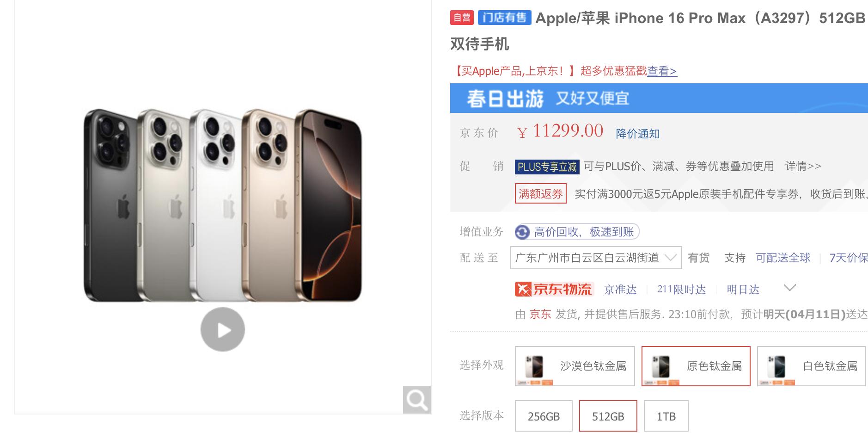868x433 pixels.
Task: Click the recycle icon beside 高价回收
Action: click(x=523, y=232)
